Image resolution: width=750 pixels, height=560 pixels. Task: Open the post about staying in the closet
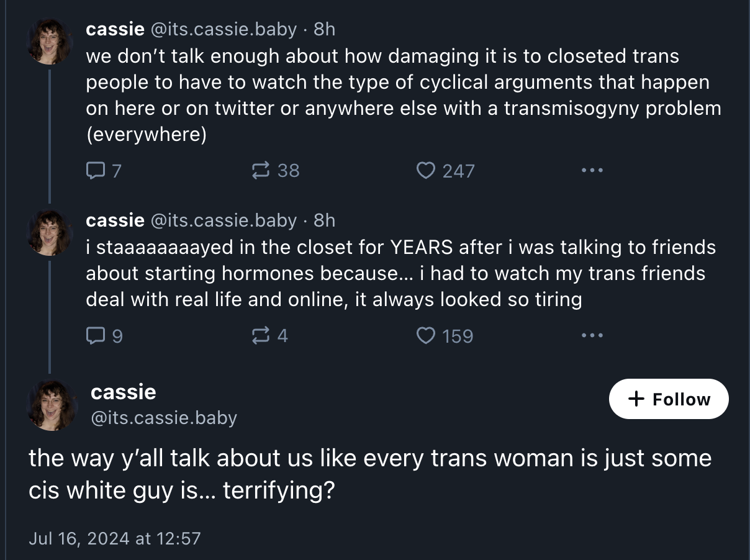click(x=400, y=273)
